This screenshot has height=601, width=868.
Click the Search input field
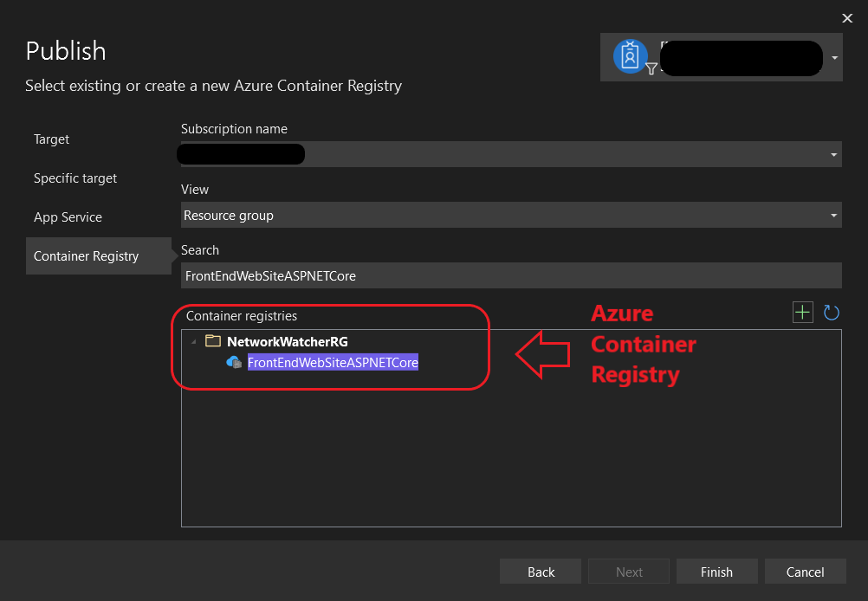click(x=511, y=275)
